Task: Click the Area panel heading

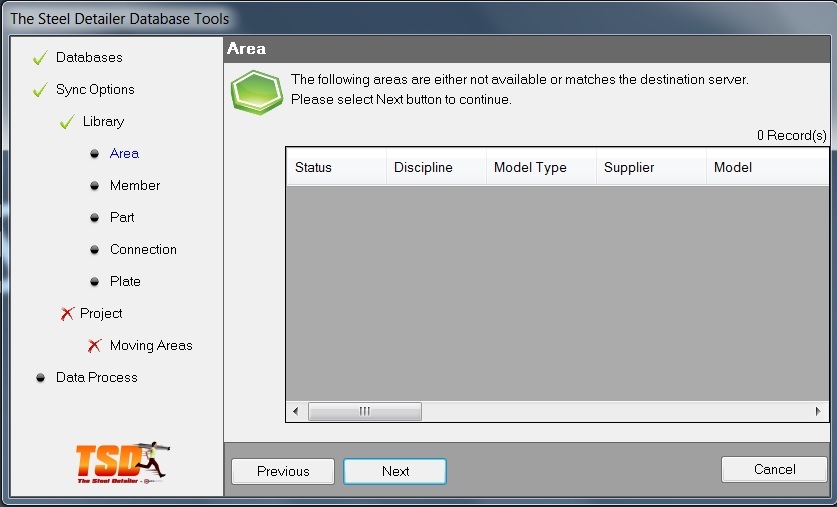Action: pyautogui.click(x=246, y=49)
